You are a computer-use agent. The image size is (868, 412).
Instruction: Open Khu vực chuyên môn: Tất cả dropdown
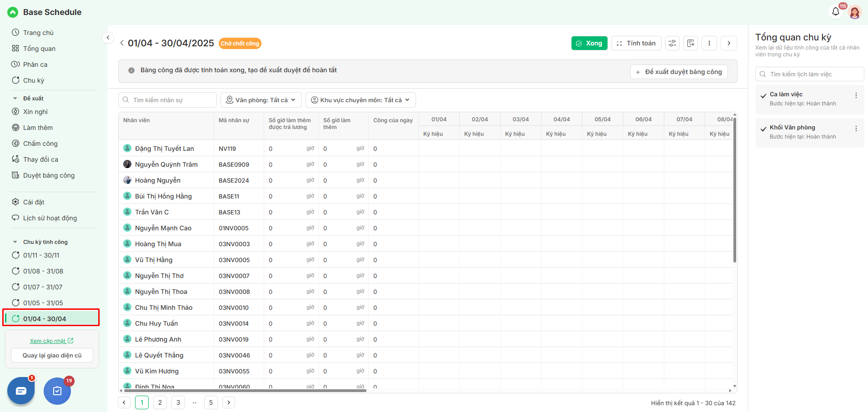click(361, 100)
